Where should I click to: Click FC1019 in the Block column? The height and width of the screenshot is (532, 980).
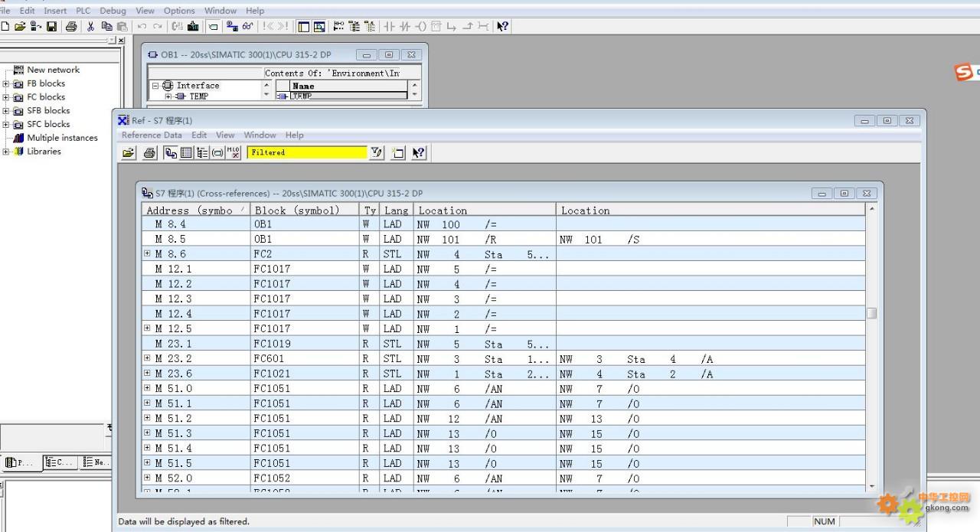point(273,344)
